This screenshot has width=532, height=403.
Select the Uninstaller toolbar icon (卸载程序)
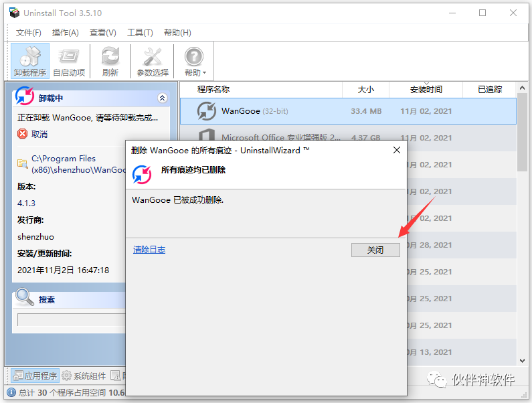point(30,61)
